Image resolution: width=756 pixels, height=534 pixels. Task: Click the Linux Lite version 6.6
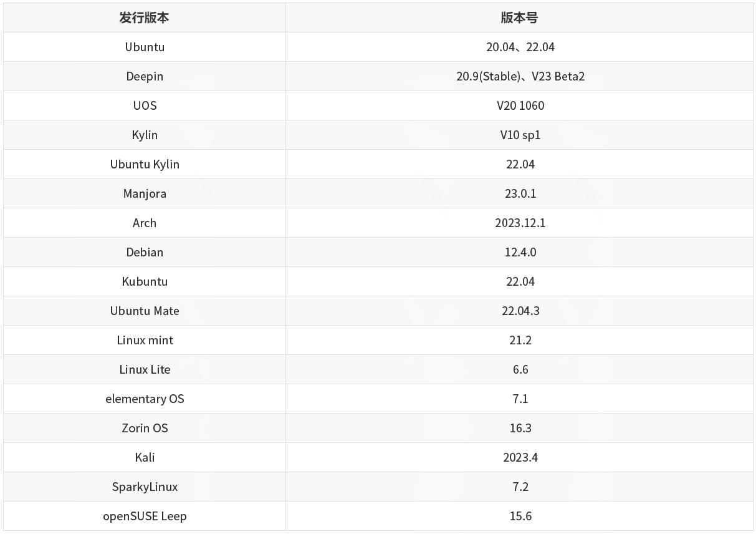pyautogui.click(x=520, y=369)
